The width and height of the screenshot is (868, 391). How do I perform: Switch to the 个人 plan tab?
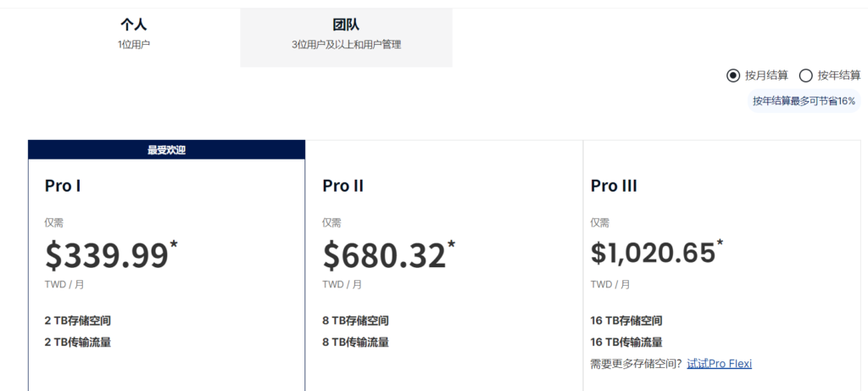click(x=134, y=33)
